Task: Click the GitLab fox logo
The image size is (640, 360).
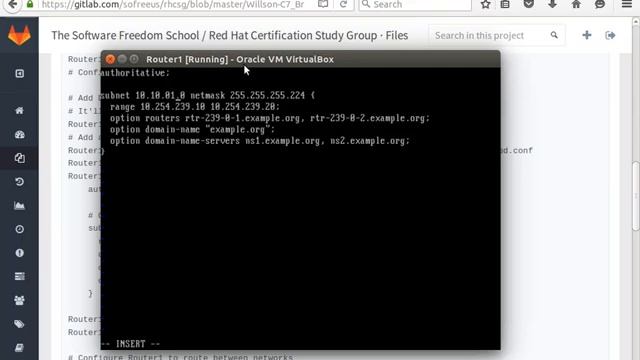Action: click(19, 36)
